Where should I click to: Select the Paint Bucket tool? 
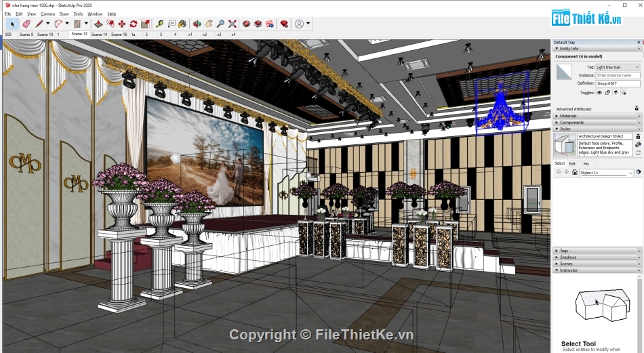(182, 24)
